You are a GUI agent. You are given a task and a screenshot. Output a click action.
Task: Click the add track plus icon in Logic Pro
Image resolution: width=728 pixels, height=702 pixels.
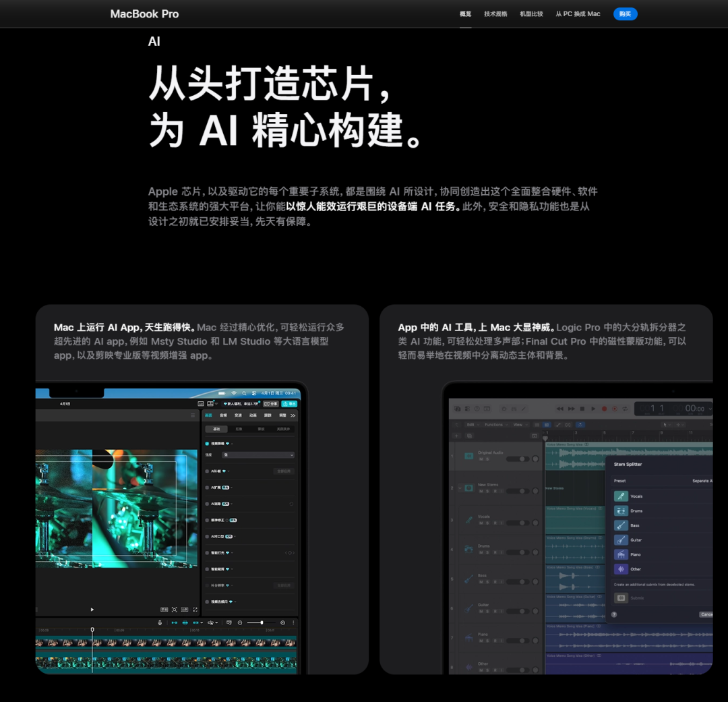(456, 436)
